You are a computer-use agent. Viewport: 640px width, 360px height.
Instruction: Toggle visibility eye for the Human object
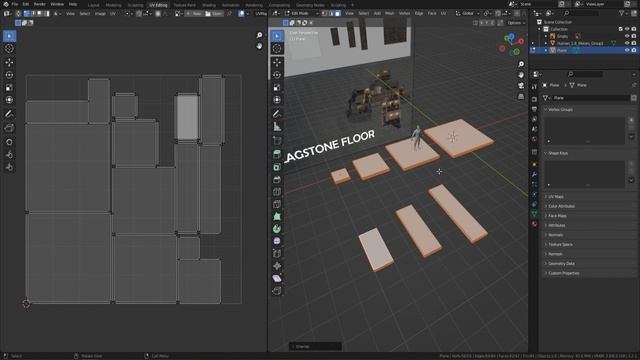(627, 43)
